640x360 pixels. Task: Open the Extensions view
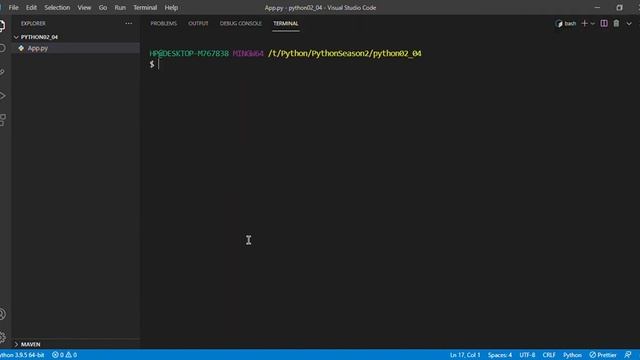tap(2, 120)
